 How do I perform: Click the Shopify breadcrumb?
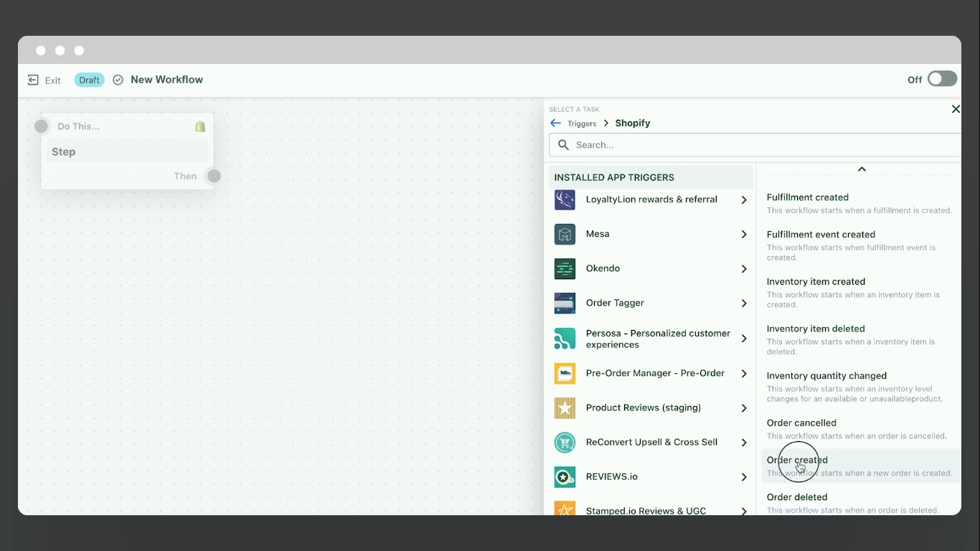coord(632,123)
